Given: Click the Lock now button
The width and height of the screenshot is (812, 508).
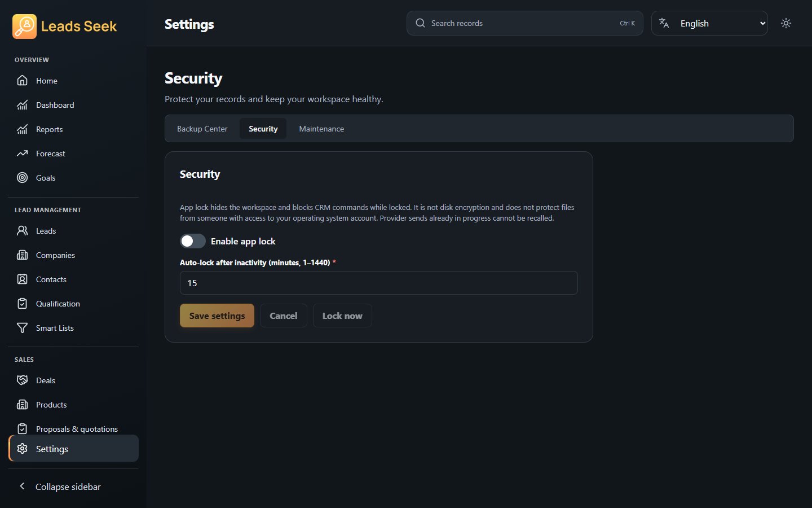Looking at the screenshot, I should tap(342, 316).
